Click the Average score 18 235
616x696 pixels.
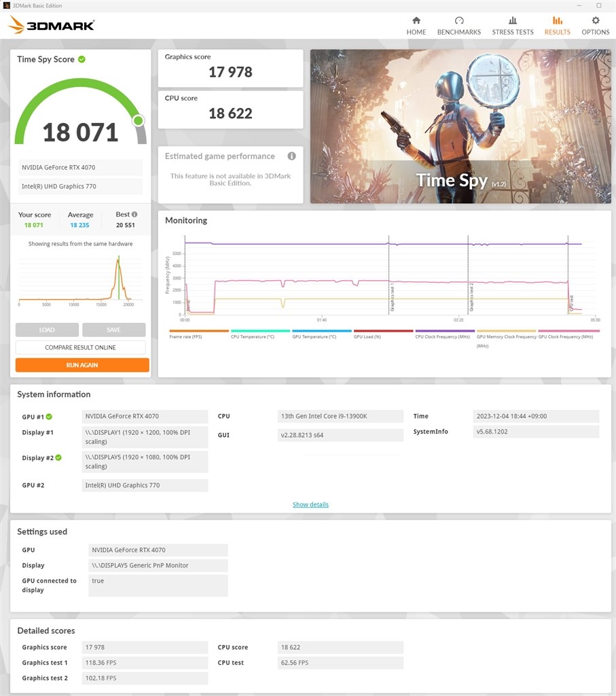click(x=80, y=225)
